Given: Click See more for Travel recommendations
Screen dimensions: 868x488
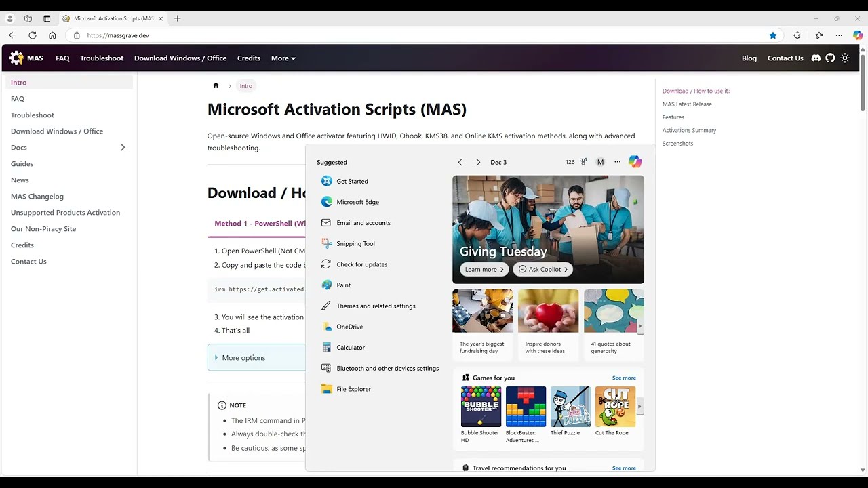Looking at the screenshot, I should pyautogui.click(x=624, y=468).
